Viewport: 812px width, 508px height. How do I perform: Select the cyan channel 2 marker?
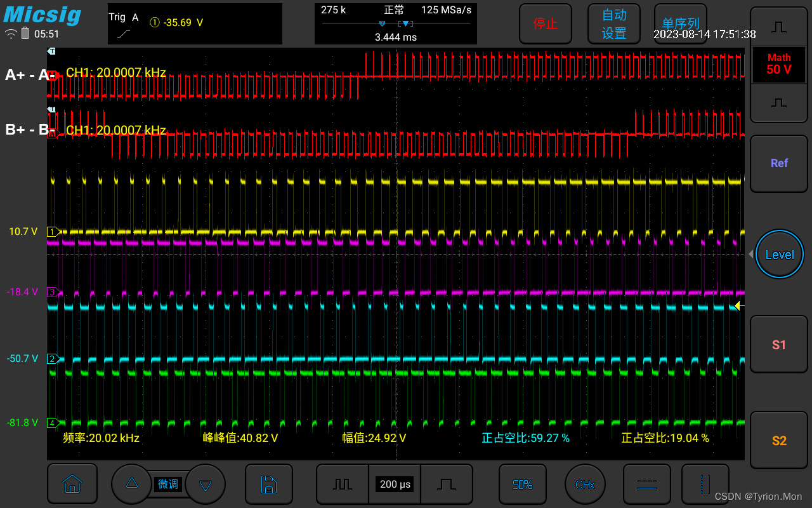[53, 359]
